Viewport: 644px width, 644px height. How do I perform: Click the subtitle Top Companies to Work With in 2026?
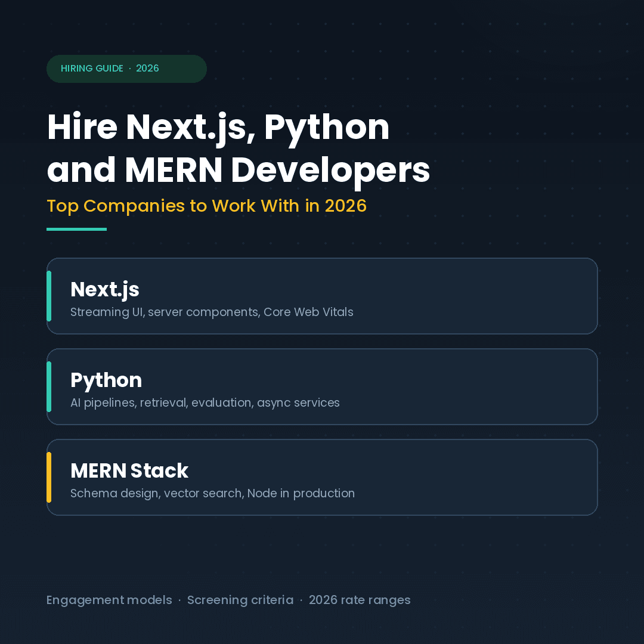coord(206,206)
